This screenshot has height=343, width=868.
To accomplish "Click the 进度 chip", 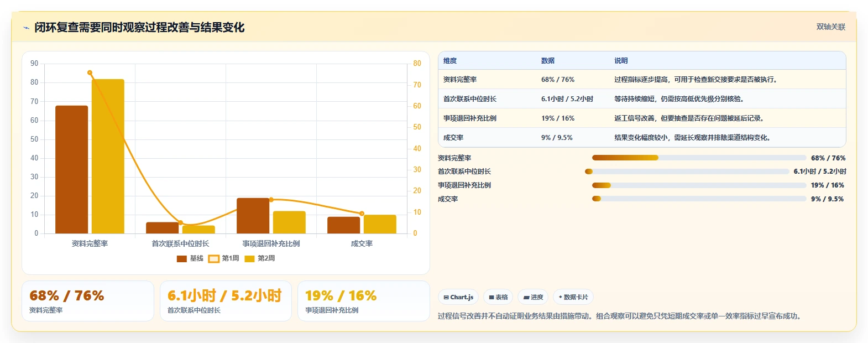I will pyautogui.click(x=534, y=297).
